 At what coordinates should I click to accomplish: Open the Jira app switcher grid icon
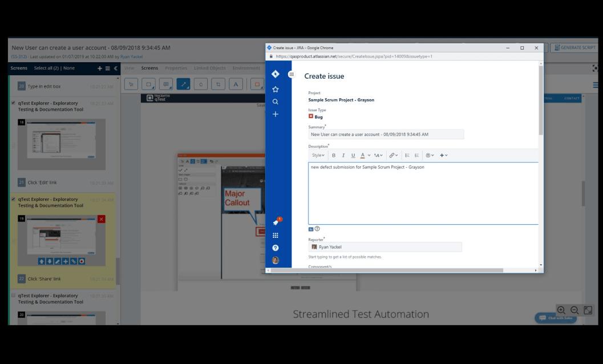point(276,235)
